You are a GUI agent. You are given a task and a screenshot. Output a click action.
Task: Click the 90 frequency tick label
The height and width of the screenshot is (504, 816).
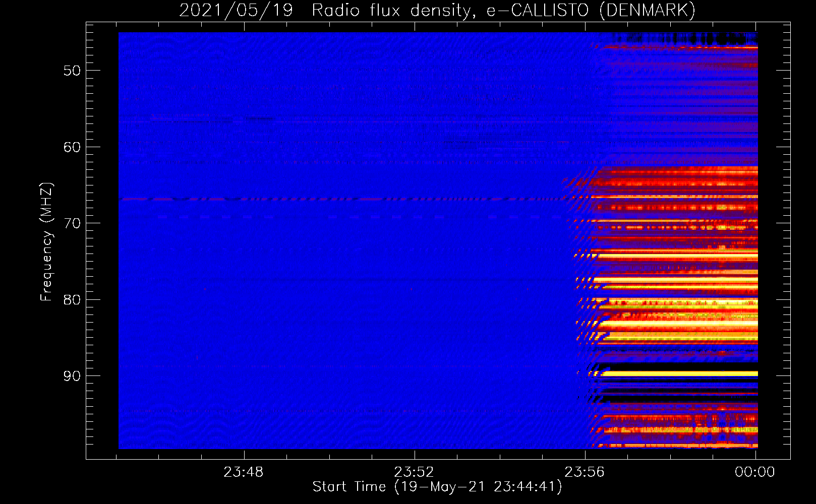pos(72,376)
